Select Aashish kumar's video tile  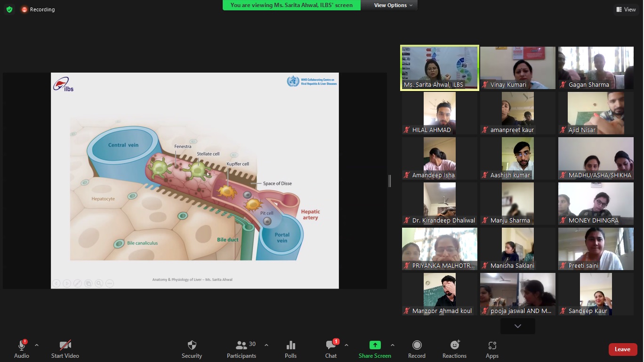[518, 158]
